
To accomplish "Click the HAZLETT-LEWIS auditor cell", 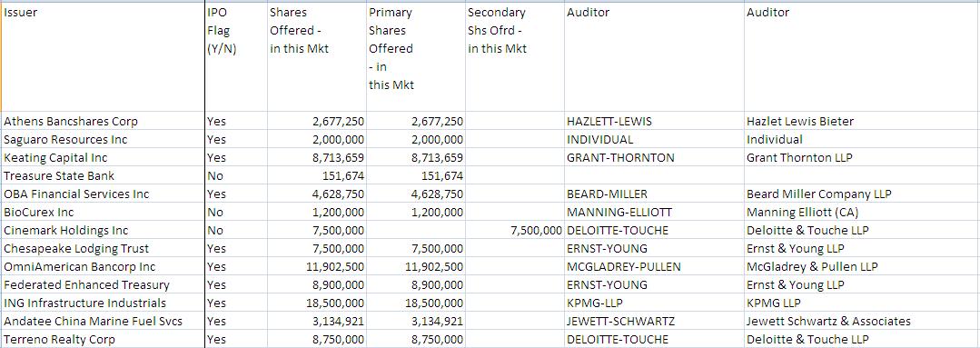I will click(654, 121).
